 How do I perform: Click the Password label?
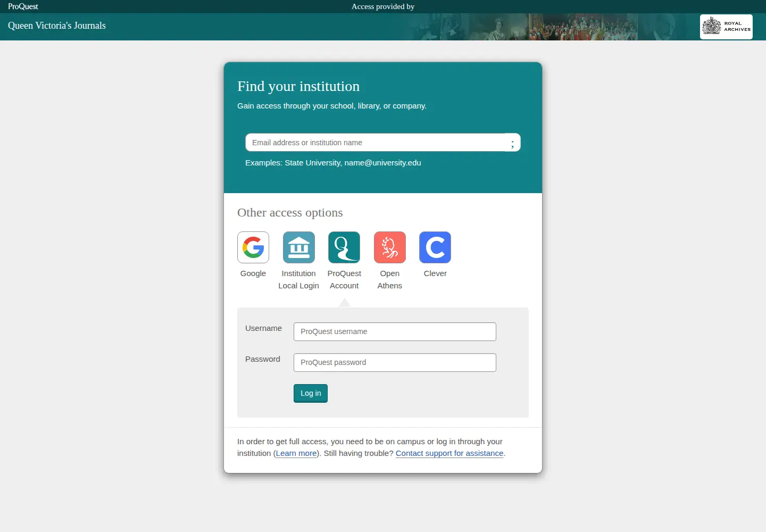coord(263,359)
